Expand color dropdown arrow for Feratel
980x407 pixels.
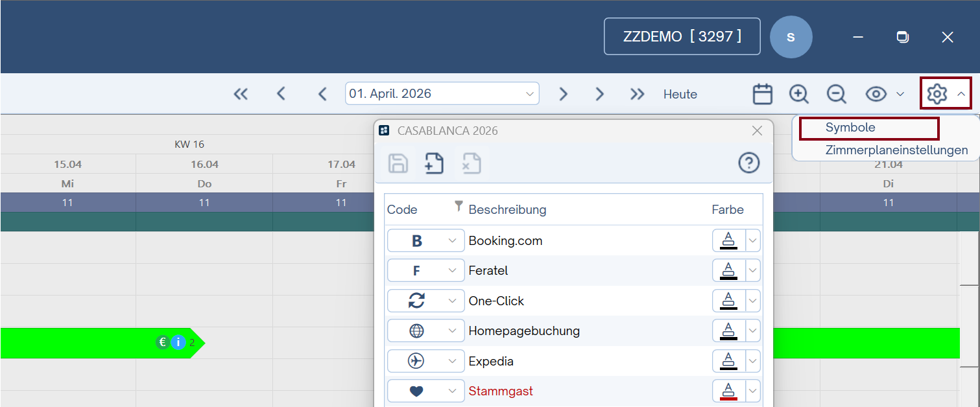(752, 270)
